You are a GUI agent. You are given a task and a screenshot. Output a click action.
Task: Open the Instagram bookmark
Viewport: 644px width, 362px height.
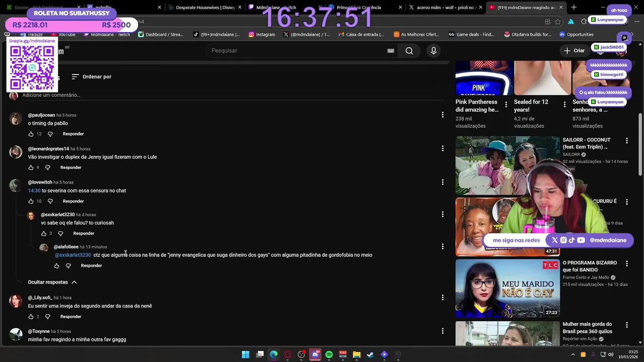(262, 35)
